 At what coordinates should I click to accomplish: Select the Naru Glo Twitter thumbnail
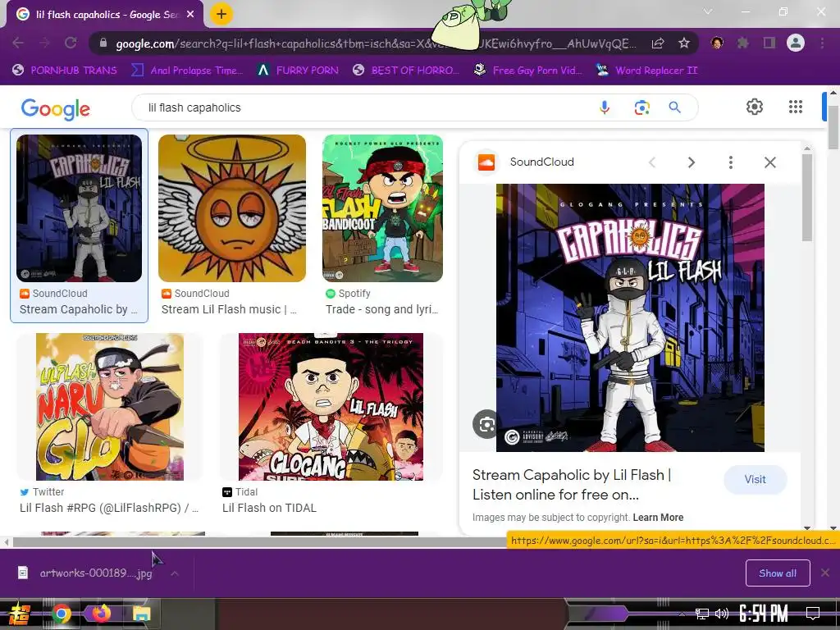tap(110, 407)
